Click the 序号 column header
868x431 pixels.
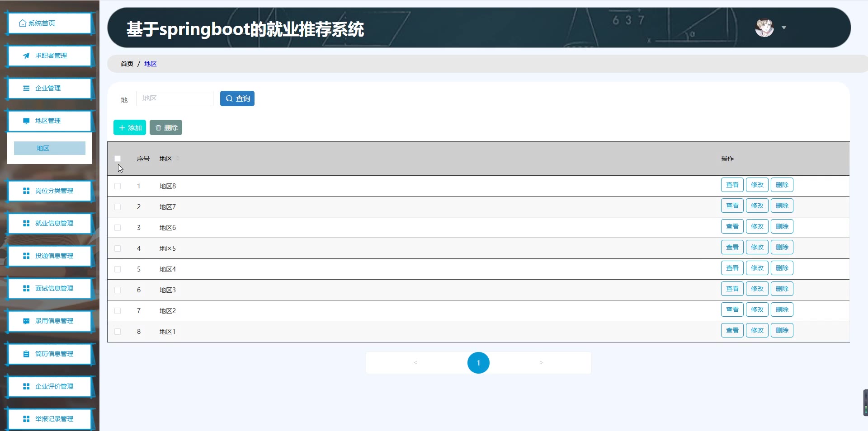(143, 159)
